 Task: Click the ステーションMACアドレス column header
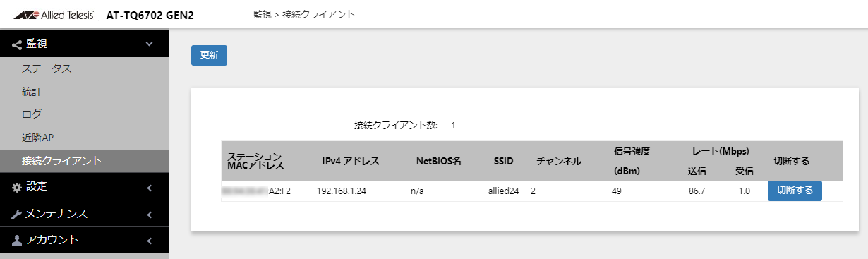(x=255, y=161)
